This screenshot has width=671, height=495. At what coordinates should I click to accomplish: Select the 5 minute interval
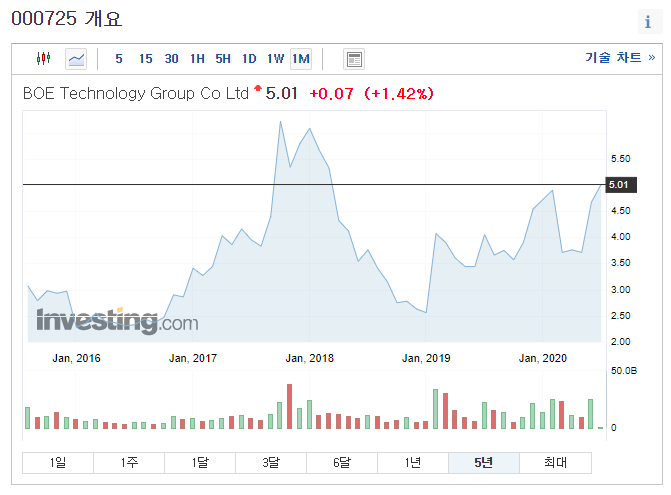[x=119, y=59]
